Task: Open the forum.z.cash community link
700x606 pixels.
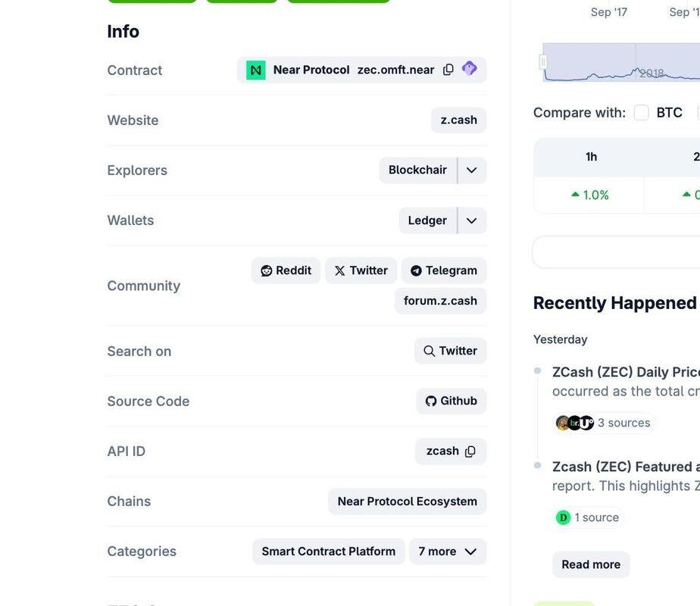Action: [x=440, y=301]
